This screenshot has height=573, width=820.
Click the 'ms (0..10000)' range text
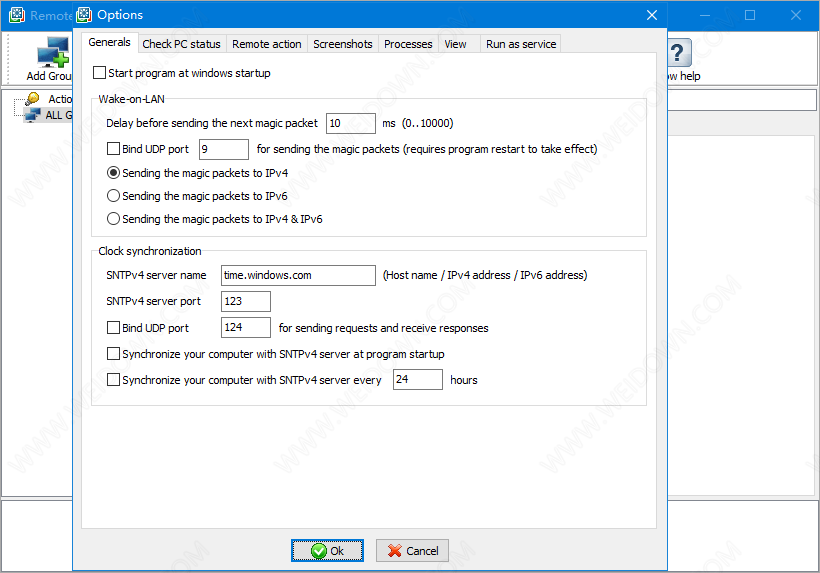click(417, 123)
